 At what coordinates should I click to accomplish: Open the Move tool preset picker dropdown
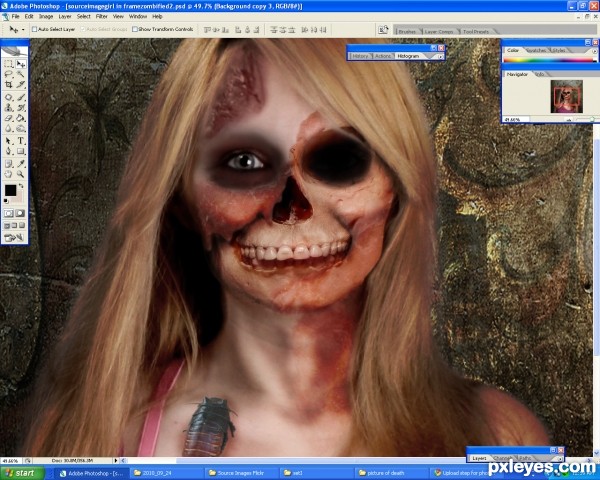click(x=23, y=29)
